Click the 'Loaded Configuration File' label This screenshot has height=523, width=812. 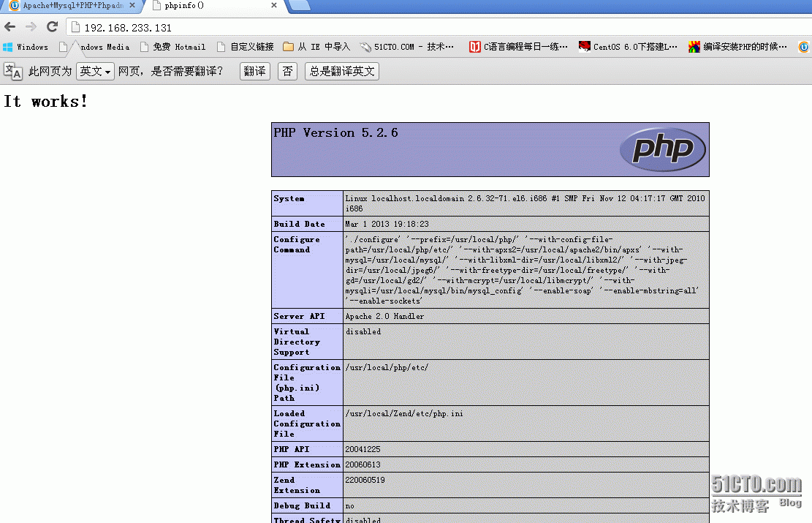(307, 424)
